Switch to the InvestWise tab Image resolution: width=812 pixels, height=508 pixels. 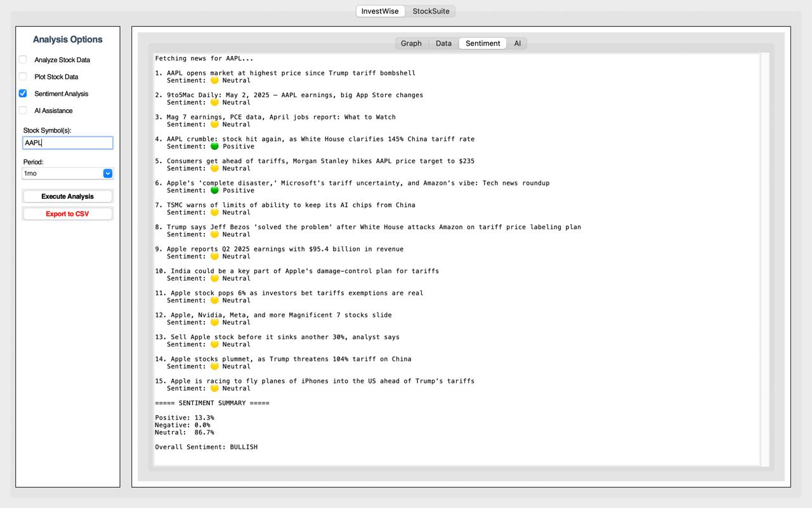pos(380,11)
